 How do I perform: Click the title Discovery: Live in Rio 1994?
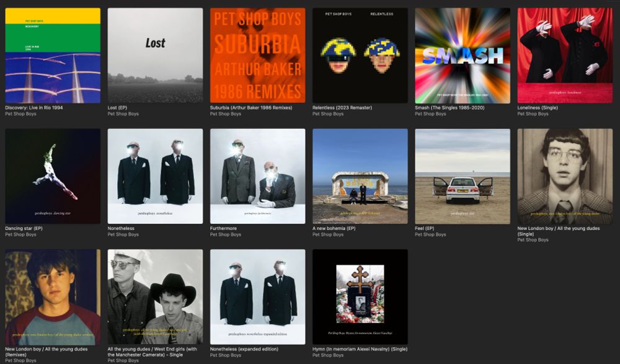(x=33, y=108)
